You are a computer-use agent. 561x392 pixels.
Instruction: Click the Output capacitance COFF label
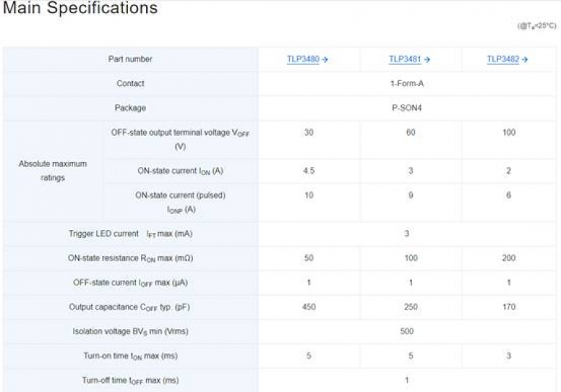129,307
